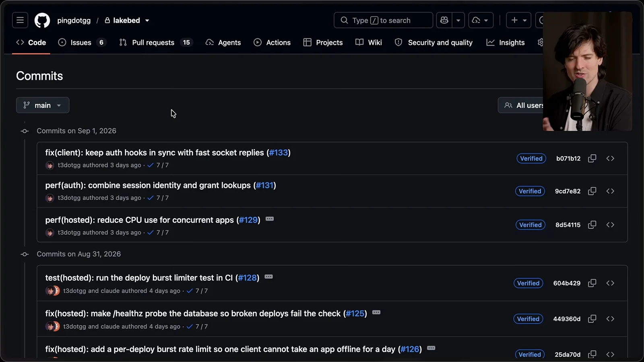Image resolution: width=644 pixels, height=362 pixels.
Task: Copy full SHA for commit 604b429
Action: pyautogui.click(x=592, y=283)
